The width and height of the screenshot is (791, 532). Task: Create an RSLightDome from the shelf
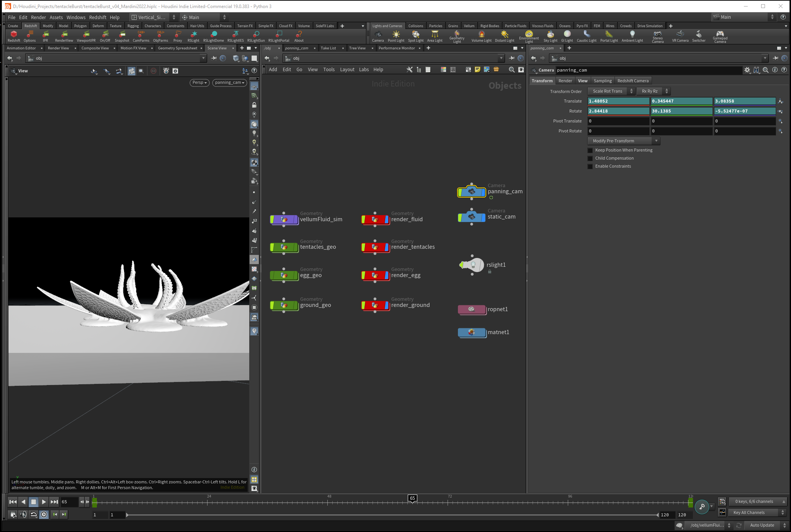[x=214, y=36]
